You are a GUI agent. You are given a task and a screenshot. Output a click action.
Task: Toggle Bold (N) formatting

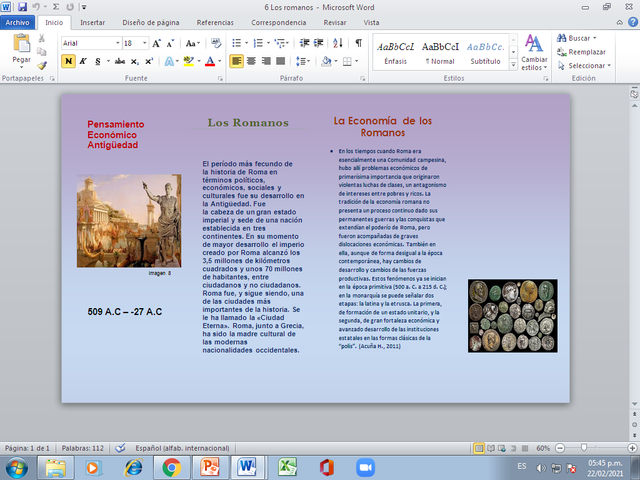pos(69,62)
